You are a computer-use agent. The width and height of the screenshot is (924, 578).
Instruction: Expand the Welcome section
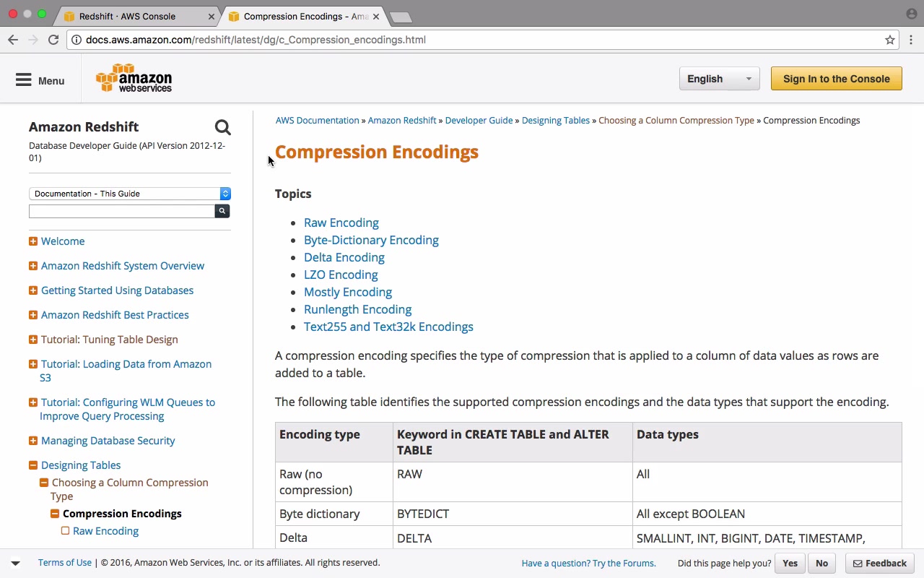(33, 241)
